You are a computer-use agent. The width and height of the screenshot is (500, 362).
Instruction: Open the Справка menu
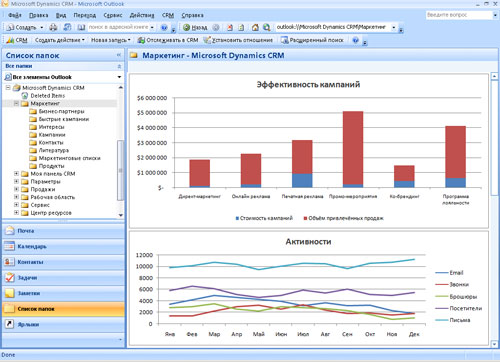point(192,15)
